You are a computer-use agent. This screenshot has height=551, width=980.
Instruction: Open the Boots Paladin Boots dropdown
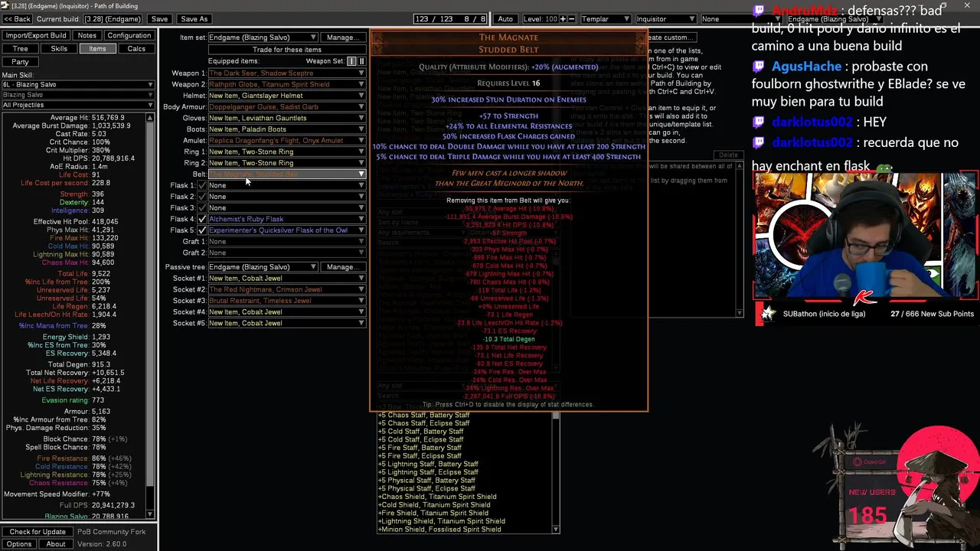tap(287, 129)
